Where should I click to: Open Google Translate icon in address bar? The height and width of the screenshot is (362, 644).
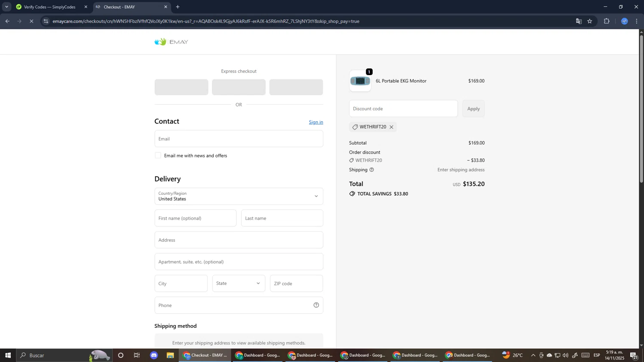pos(579,21)
